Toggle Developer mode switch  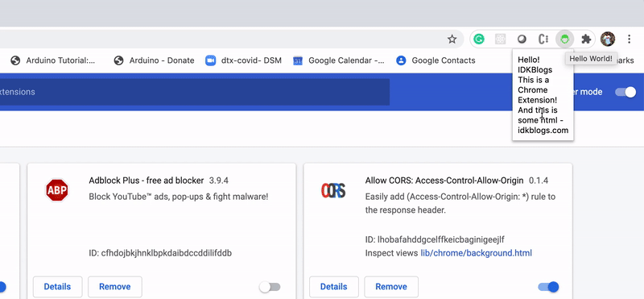(625, 92)
